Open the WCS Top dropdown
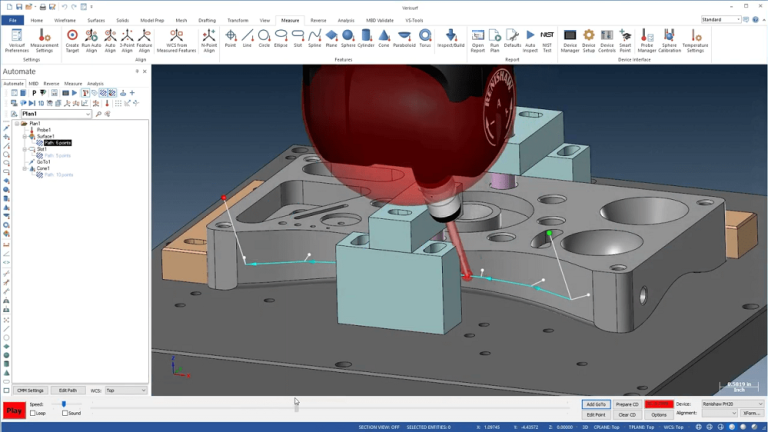The height and width of the screenshot is (432, 768). (x=126, y=390)
